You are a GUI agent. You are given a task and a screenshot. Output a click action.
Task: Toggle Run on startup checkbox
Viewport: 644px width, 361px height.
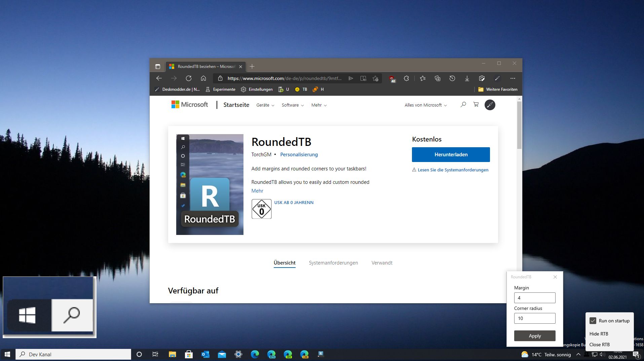tap(593, 321)
